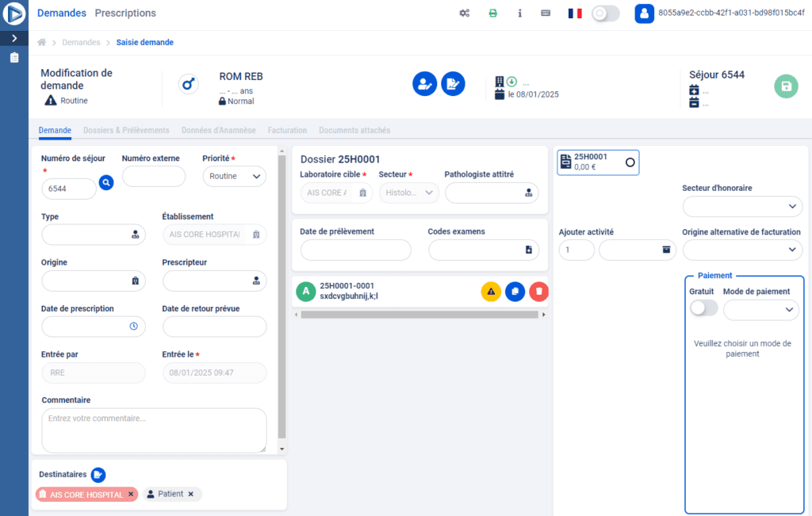
Task: Remove the Patient recipient chip
Action: click(x=190, y=494)
